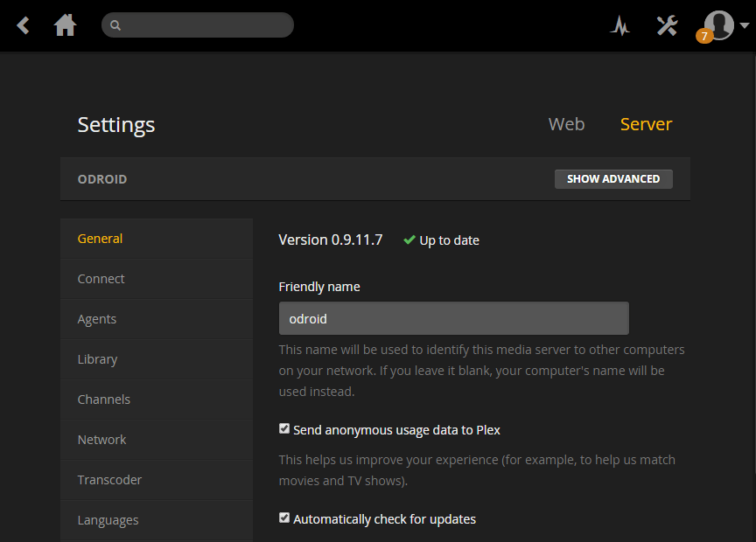This screenshot has height=542, width=756.
Task: Disable Automatically check for updates
Action: pyautogui.click(x=284, y=518)
